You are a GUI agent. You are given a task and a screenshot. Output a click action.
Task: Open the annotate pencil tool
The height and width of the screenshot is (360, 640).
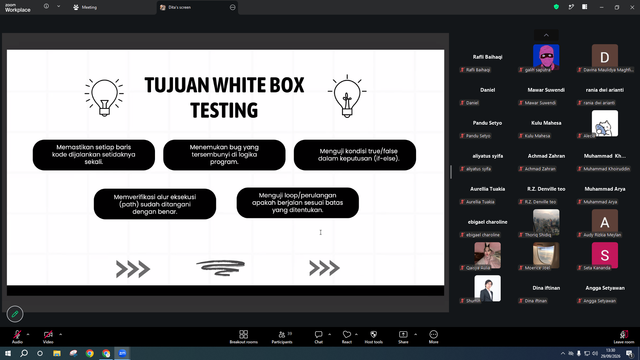15,314
